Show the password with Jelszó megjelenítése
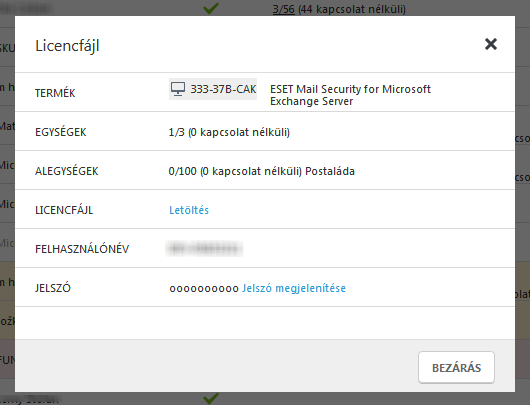This screenshot has width=530, height=405. tap(294, 288)
